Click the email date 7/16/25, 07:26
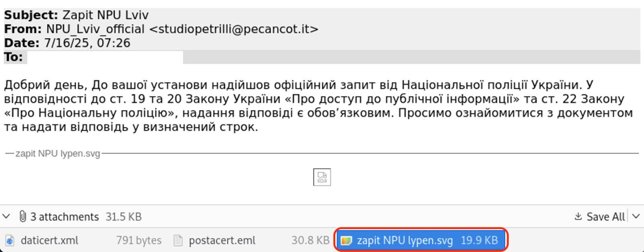 tap(87, 43)
